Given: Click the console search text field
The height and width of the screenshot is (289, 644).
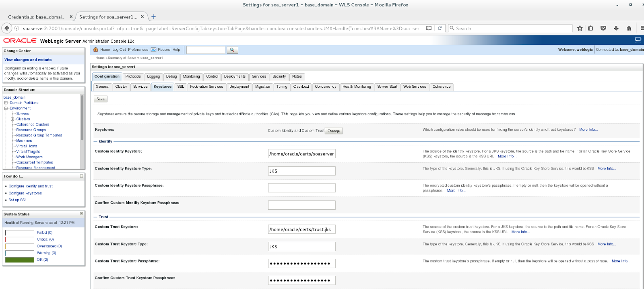Looking at the screenshot, I should (206, 50).
